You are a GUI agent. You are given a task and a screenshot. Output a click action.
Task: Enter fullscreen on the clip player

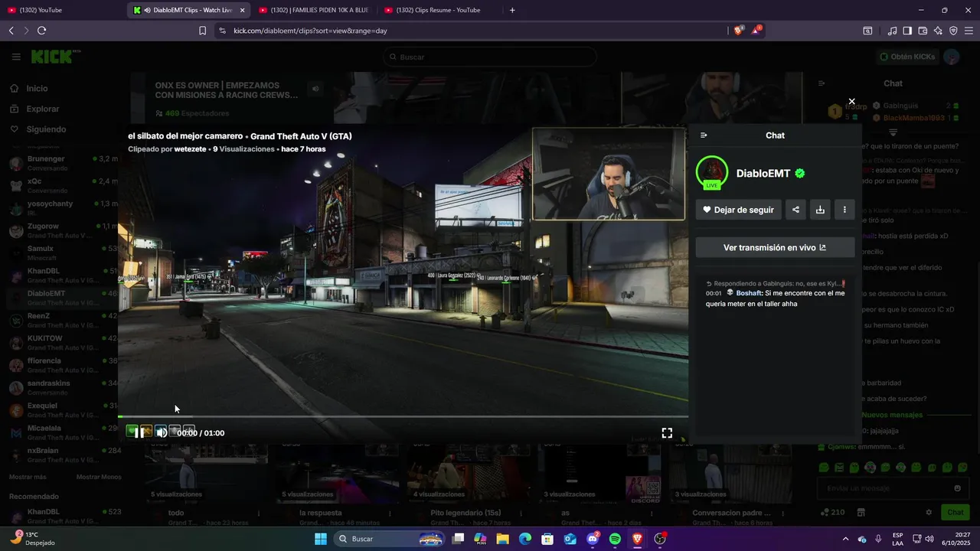pos(667,433)
